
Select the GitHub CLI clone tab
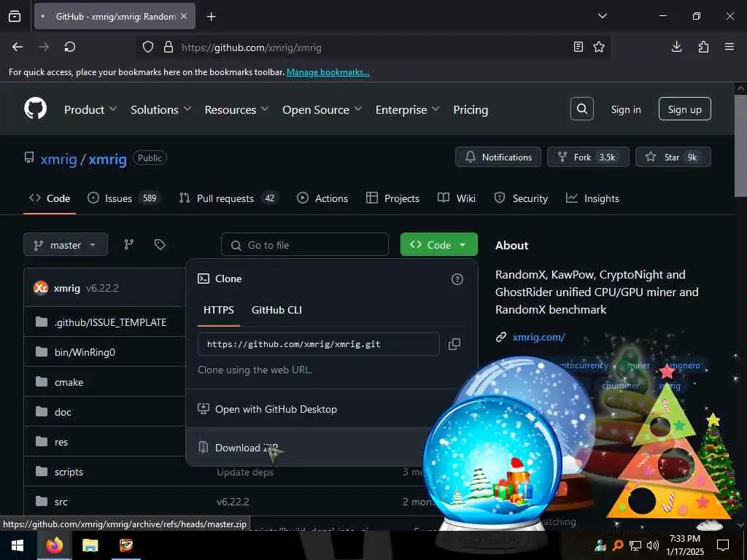pos(276,310)
